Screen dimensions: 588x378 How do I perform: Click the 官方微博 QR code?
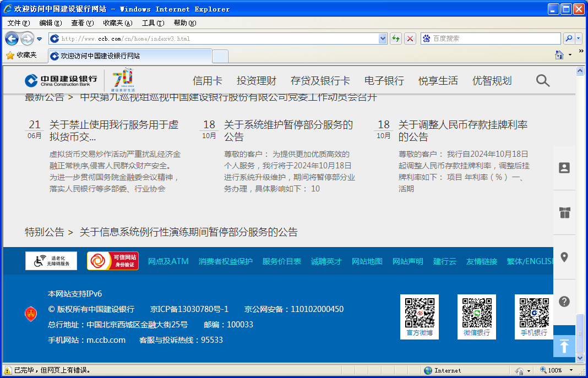point(420,317)
